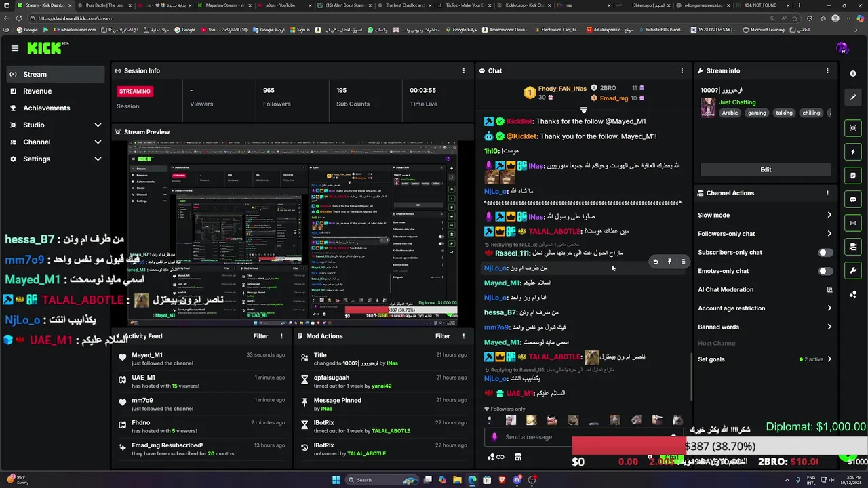Image resolution: width=868 pixels, height=488 pixels.
Task: Click the taskbar Search box
Action: (381, 480)
